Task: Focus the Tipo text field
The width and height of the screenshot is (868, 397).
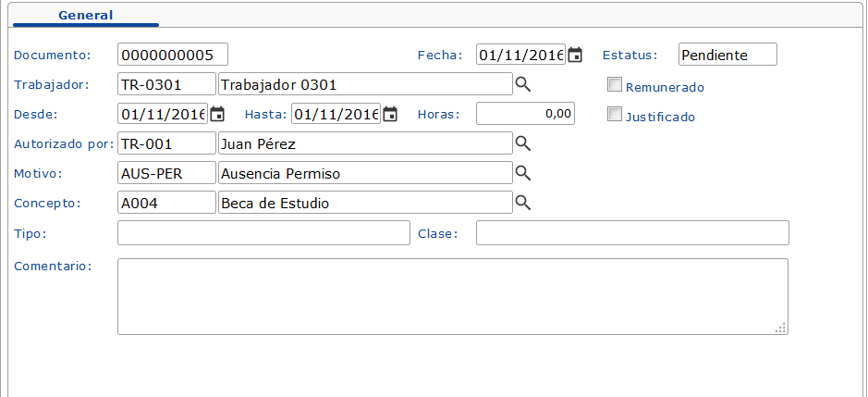Action: [x=263, y=232]
